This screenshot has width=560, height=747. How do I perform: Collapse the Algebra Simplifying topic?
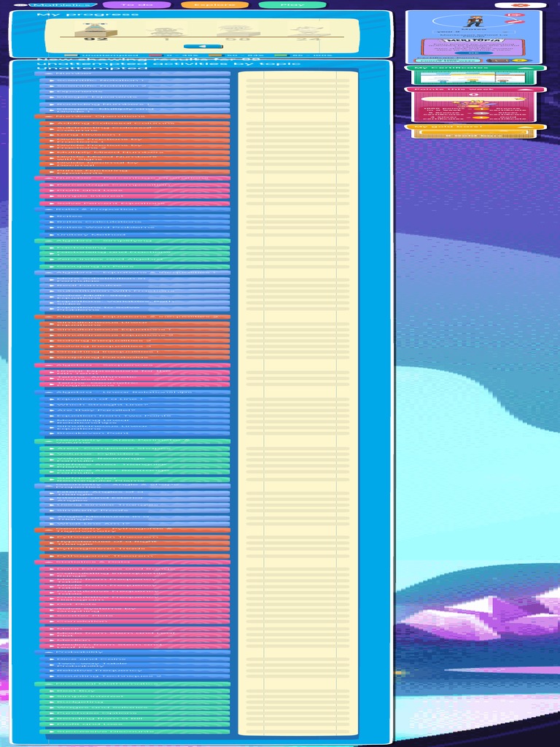[x=133, y=241]
